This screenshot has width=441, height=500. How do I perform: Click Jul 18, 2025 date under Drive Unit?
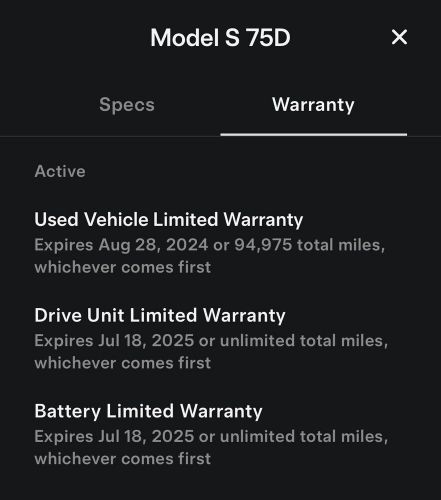146,341
